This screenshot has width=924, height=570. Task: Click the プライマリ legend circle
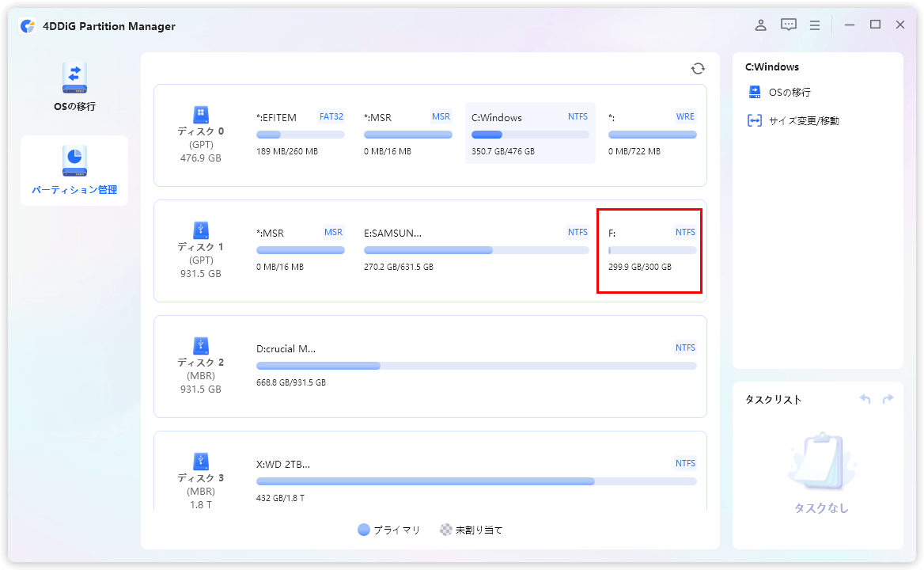(x=364, y=530)
